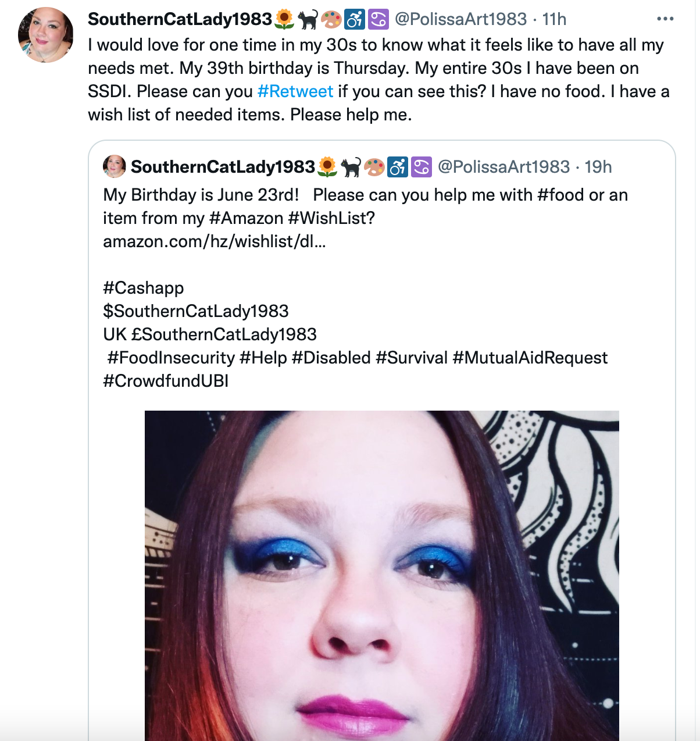Click the #CrowdfundUBI hashtag in quoted tweet
Viewport: 700px width, 741px height.
pos(166,381)
